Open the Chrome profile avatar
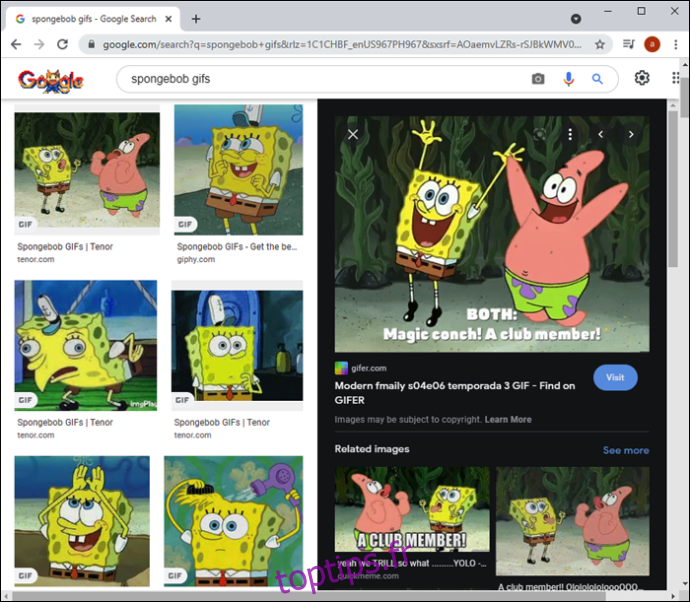This screenshot has width=690, height=602. tap(652, 44)
